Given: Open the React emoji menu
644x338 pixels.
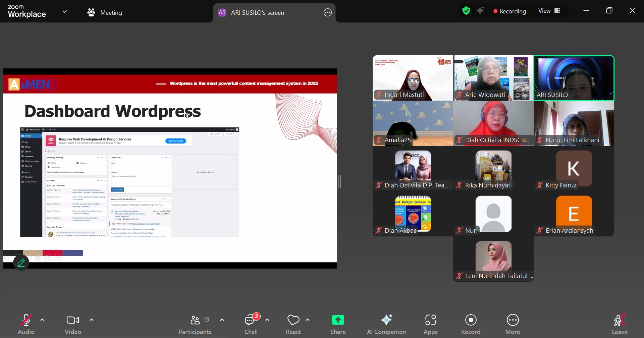Looking at the screenshot, I should coord(293,324).
